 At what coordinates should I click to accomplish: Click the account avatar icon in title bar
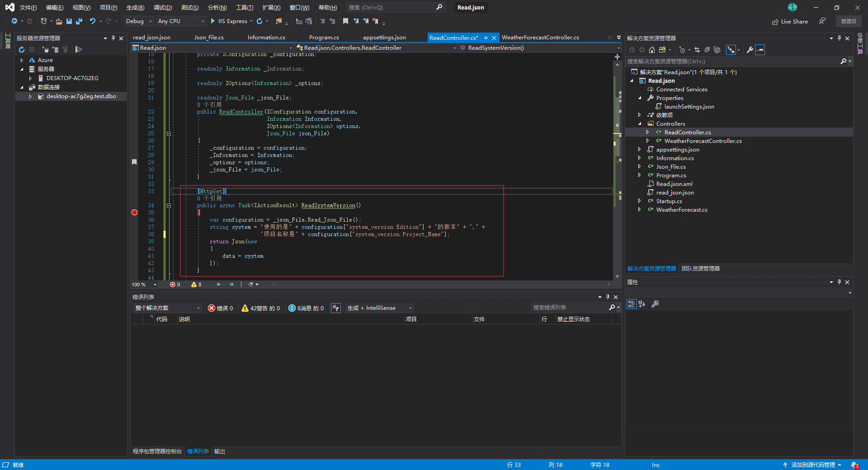click(792, 8)
